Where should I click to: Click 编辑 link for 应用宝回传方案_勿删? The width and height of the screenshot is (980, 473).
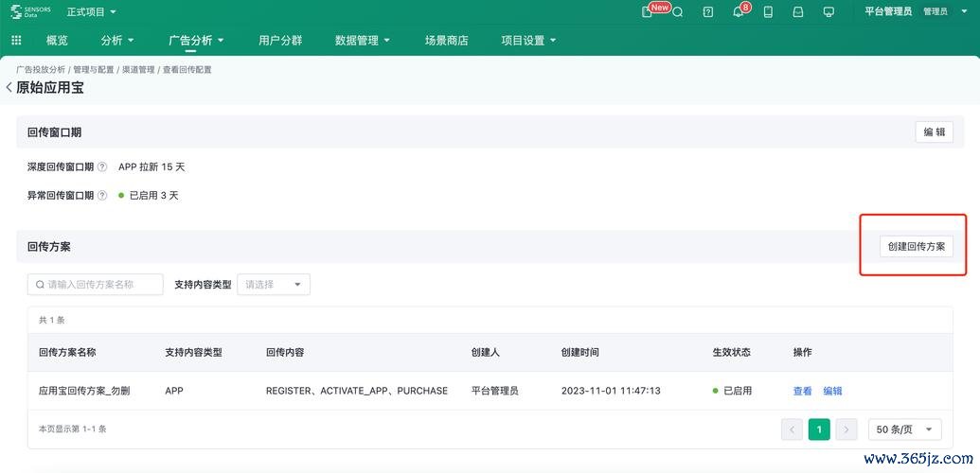(832, 391)
